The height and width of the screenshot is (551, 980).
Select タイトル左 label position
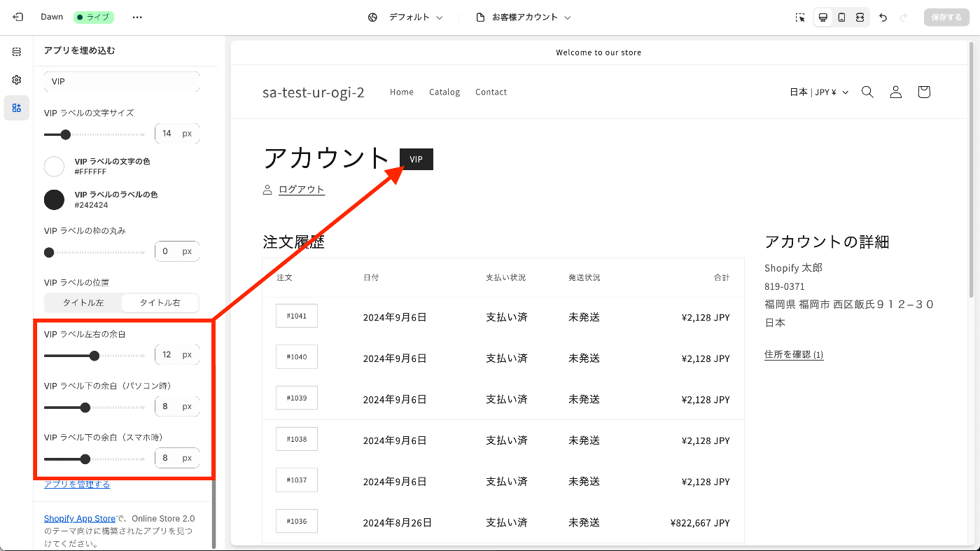click(x=83, y=302)
